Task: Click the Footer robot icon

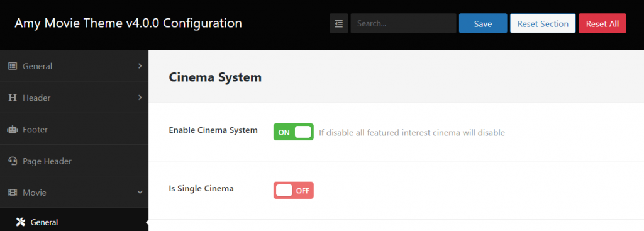Action: pos(13,130)
